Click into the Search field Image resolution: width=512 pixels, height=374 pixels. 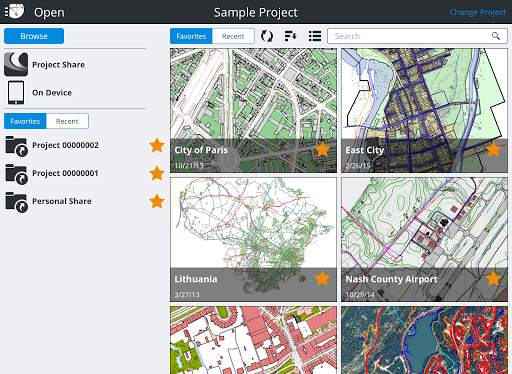click(x=417, y=36)
